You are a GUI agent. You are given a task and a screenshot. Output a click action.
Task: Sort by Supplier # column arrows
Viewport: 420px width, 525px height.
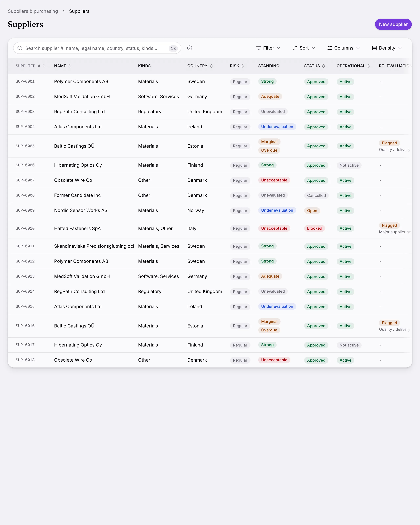tap(44, 66)
